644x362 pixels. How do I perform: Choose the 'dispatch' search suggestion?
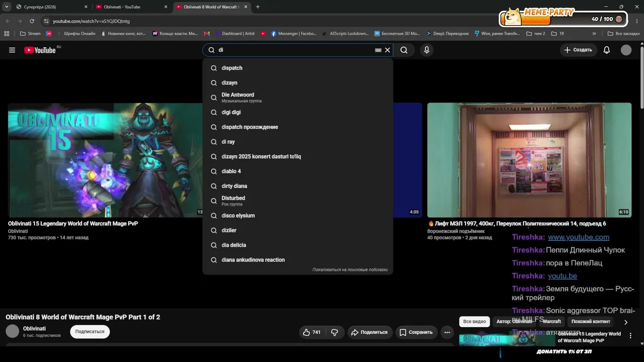(298, 68)
